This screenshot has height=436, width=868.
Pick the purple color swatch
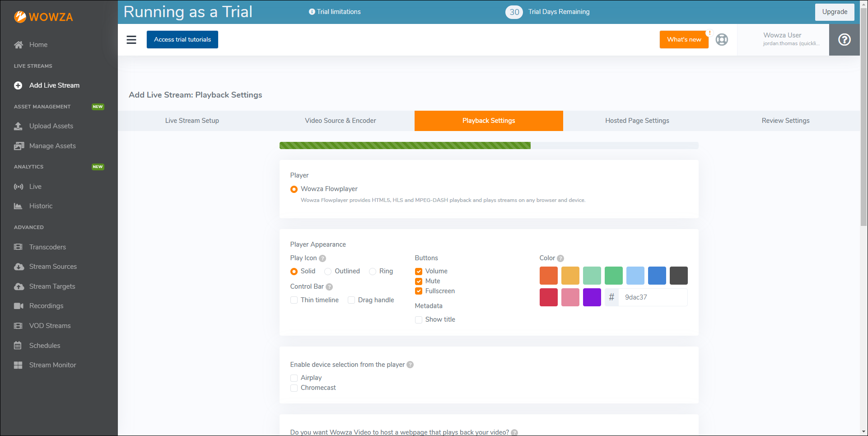click(592, 297)
